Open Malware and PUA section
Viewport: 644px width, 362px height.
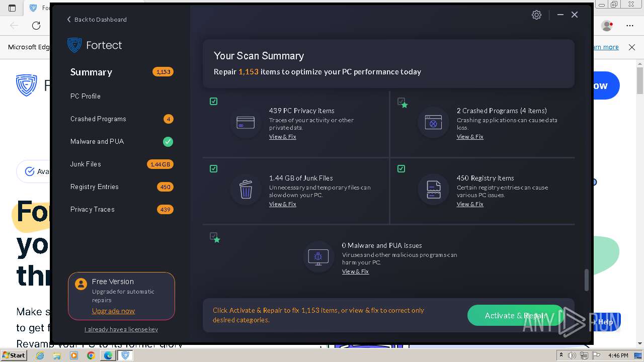tap(97, 142)
